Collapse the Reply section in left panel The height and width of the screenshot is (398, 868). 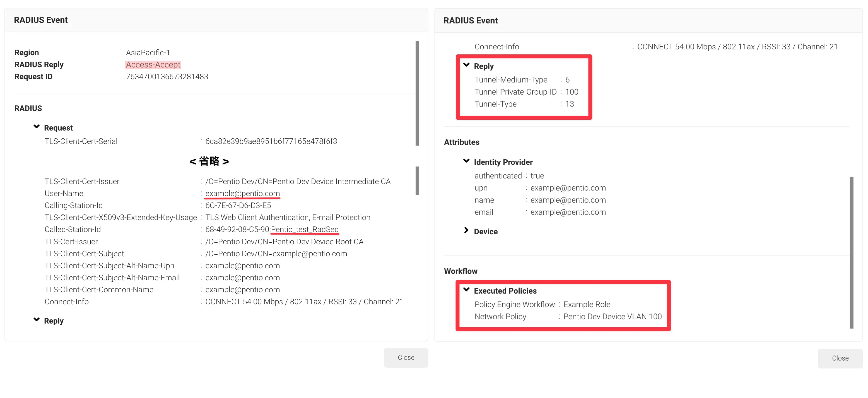point(36,319)
